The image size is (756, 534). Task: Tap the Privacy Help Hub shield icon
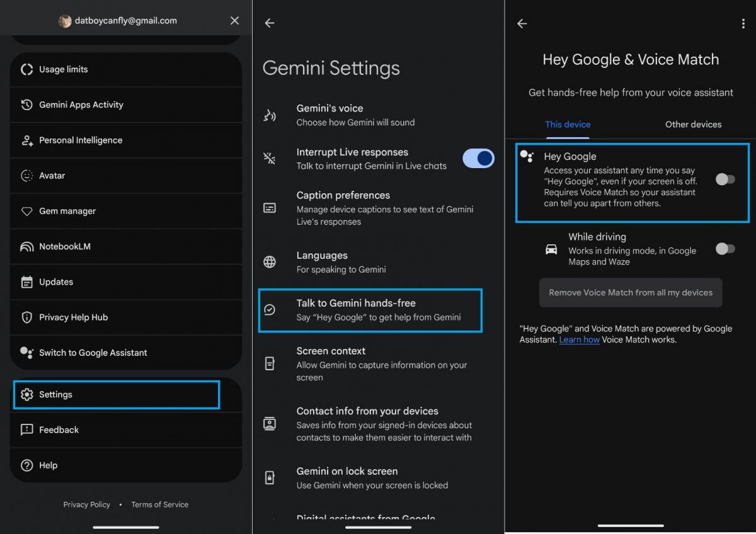[26, 317]
